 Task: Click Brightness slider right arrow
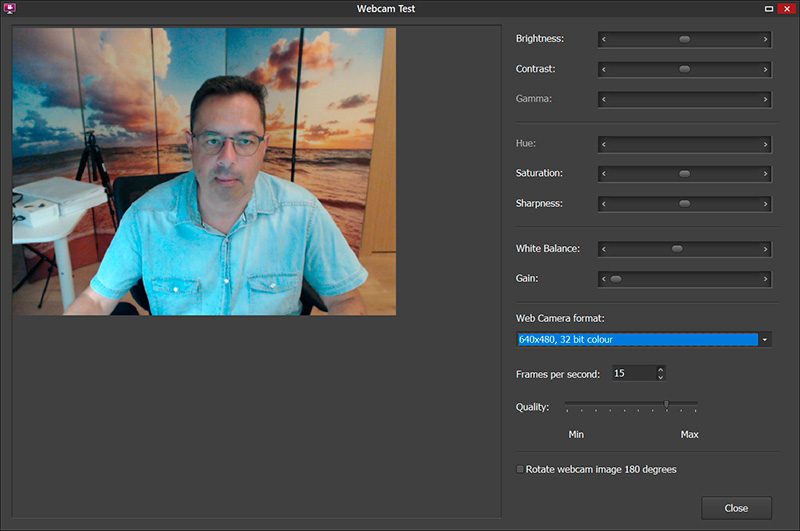tap(765, 39)
